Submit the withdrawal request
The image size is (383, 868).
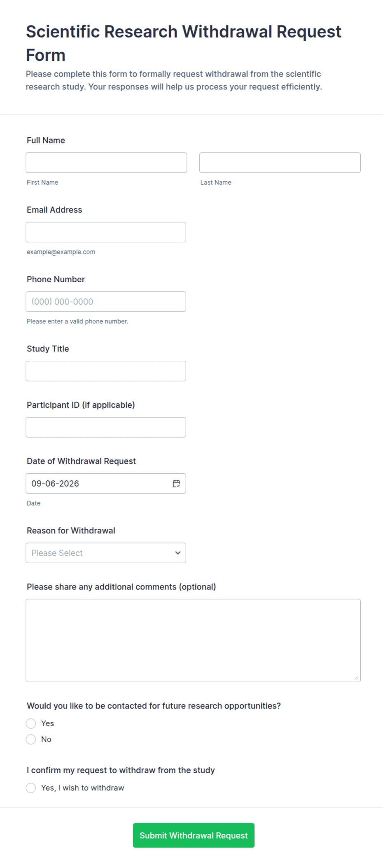[x=194, y=835]
